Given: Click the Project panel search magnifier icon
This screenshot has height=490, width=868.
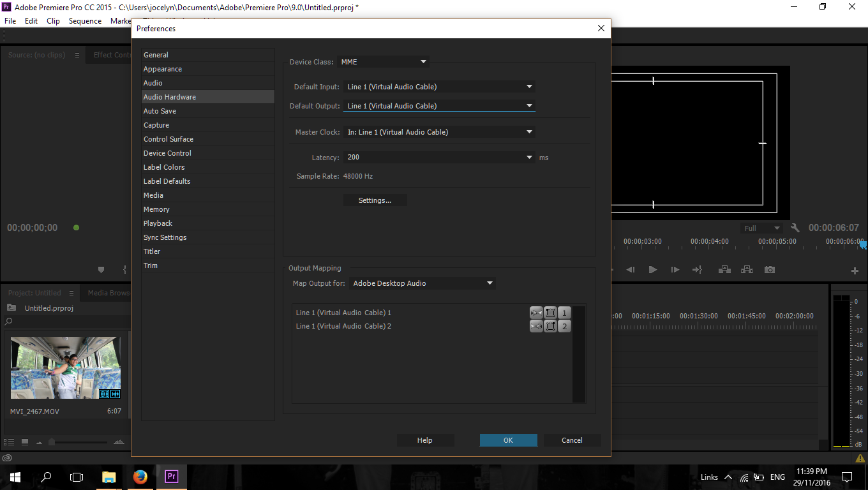Looking at the screenshot, I should click(9, 322).
